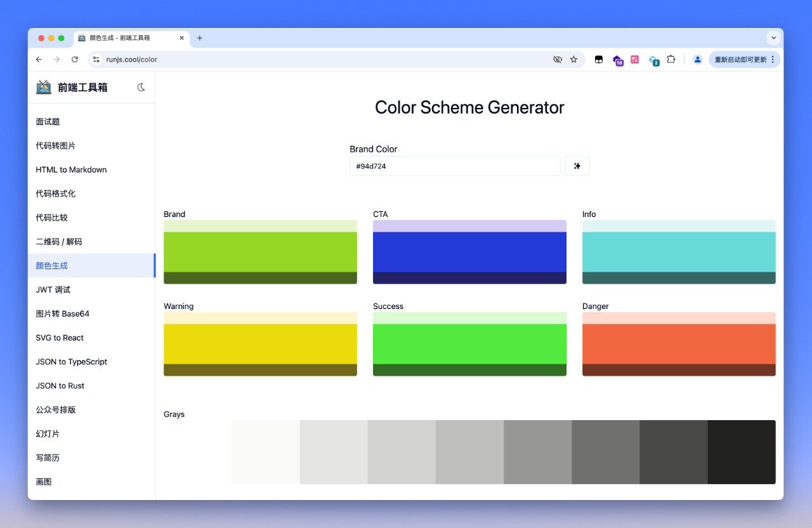Close the 颜色生成 browser tab
Screen dimensions: 812x528
click(182, 38)
